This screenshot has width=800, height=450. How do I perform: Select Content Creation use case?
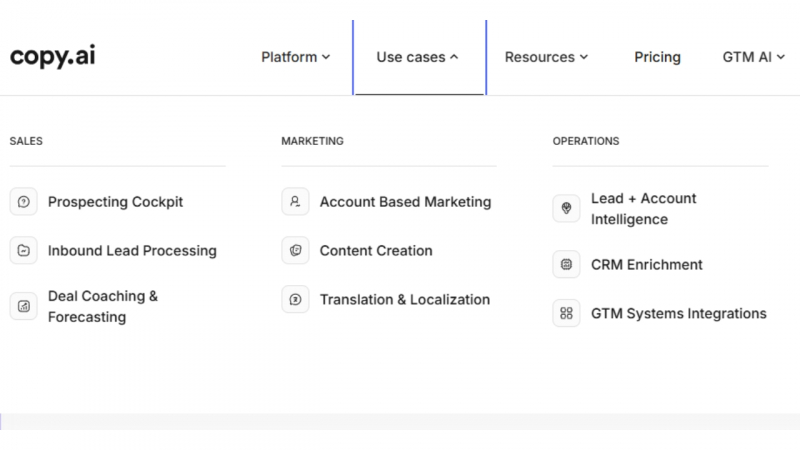(376, 251)
